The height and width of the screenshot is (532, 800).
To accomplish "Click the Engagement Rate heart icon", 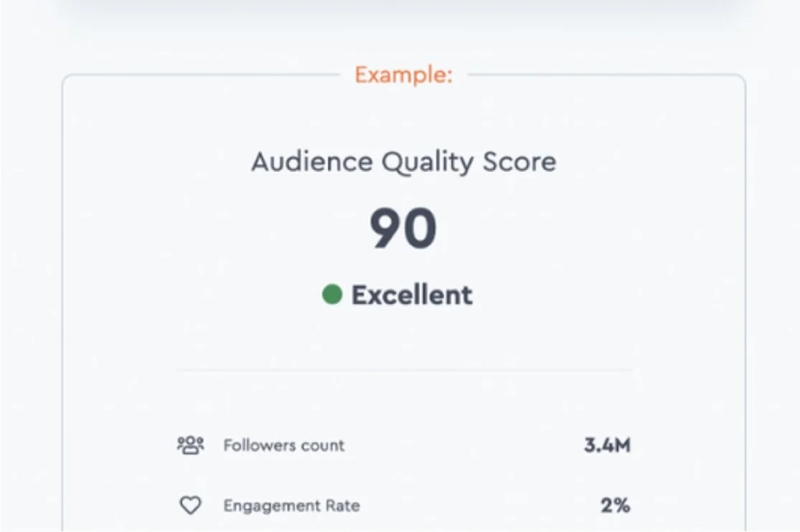I will pyautogui.click(x=190, y=505).
